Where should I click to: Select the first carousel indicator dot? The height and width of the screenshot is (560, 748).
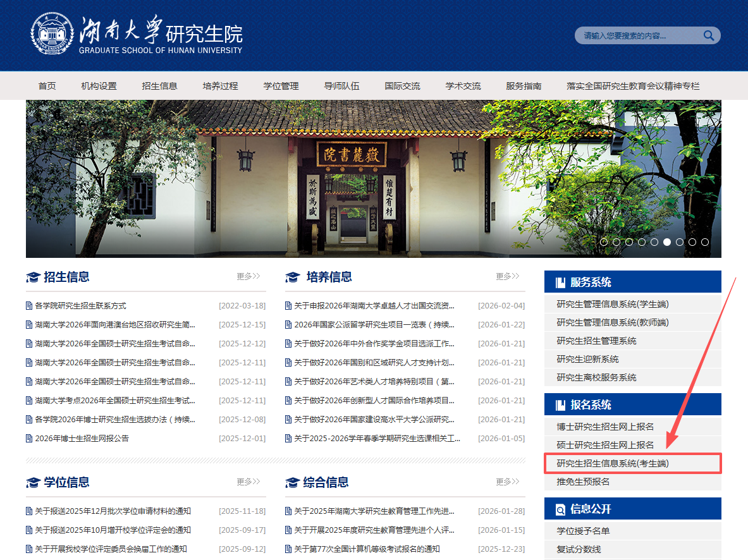pos(604,242)
